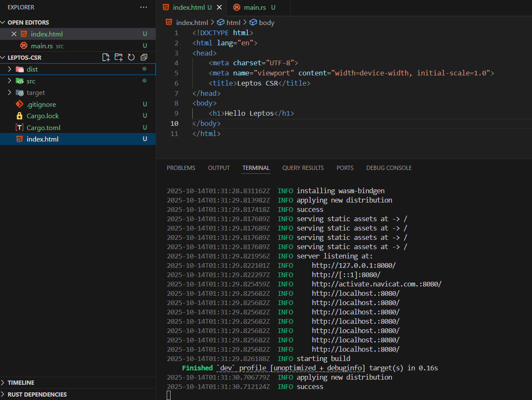Open Cargo.toml file in Explorer
The height and width of the screenshot is (400, 532).
(x=78, y=128)
